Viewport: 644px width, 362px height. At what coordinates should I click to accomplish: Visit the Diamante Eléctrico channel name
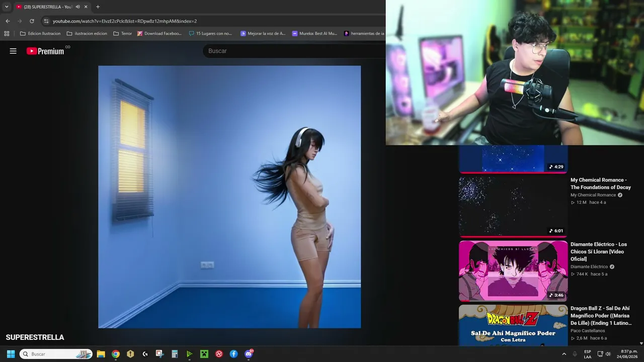[589, 267]
